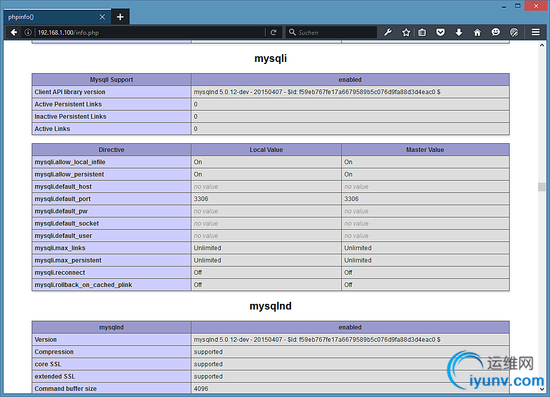Open the Hello chat smiley icon
Image resolution: width=550 pixels, height=397 pixels.
pos(495,32)
